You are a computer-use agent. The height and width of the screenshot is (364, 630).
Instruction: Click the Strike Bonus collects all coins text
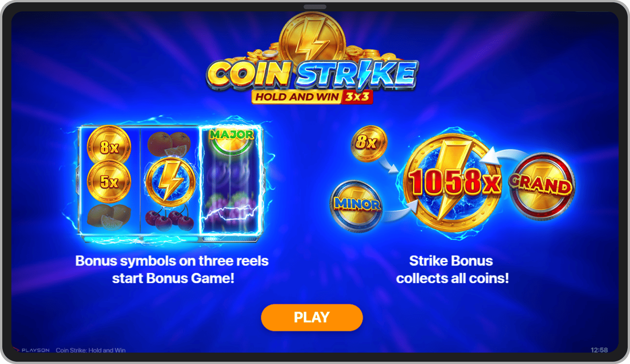point(452,270)
